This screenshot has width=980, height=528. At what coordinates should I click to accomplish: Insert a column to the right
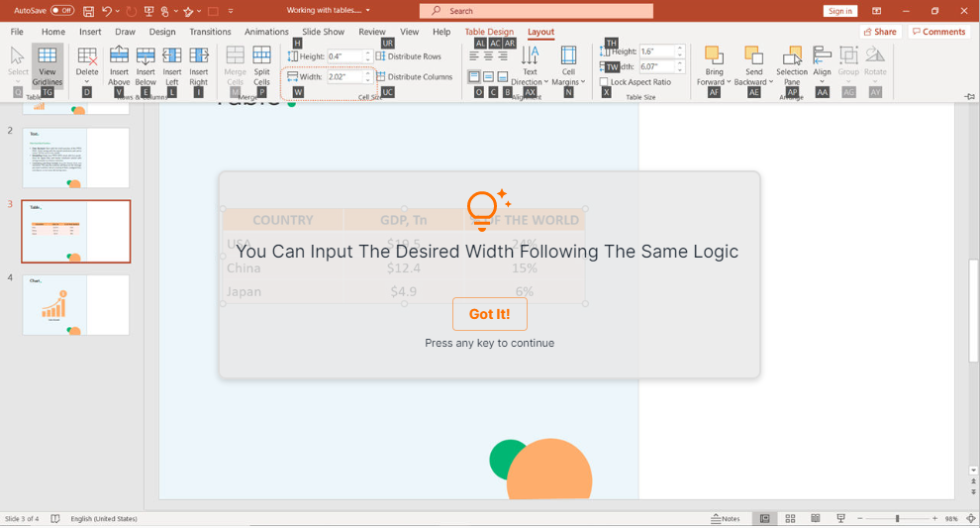[199, 65]
